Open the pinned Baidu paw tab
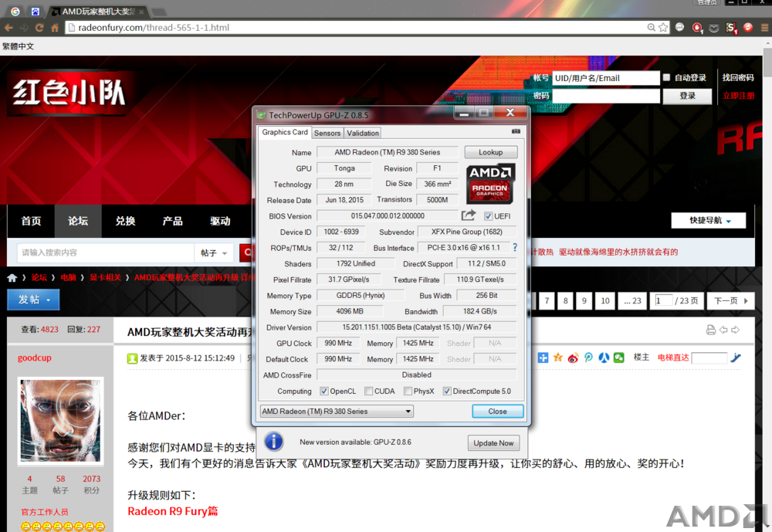The image size is (772, 532). (35, 12)
